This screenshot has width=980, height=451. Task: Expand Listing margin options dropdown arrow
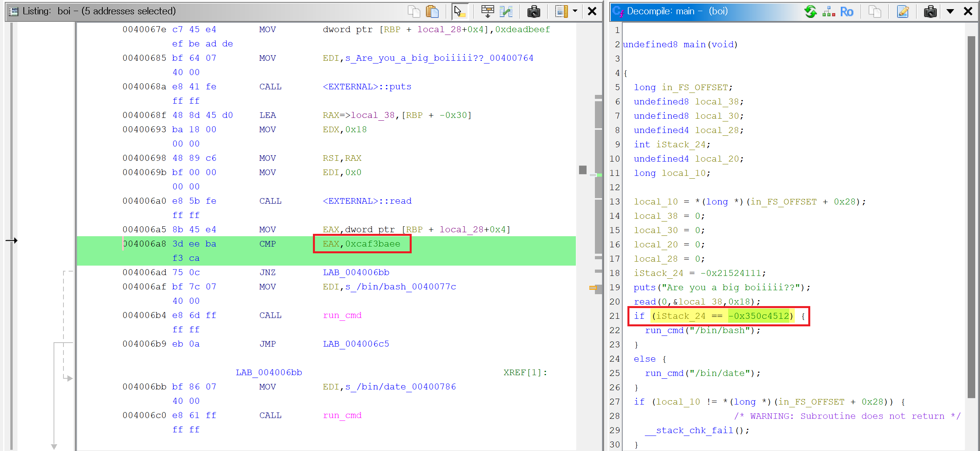pos(575,11)
